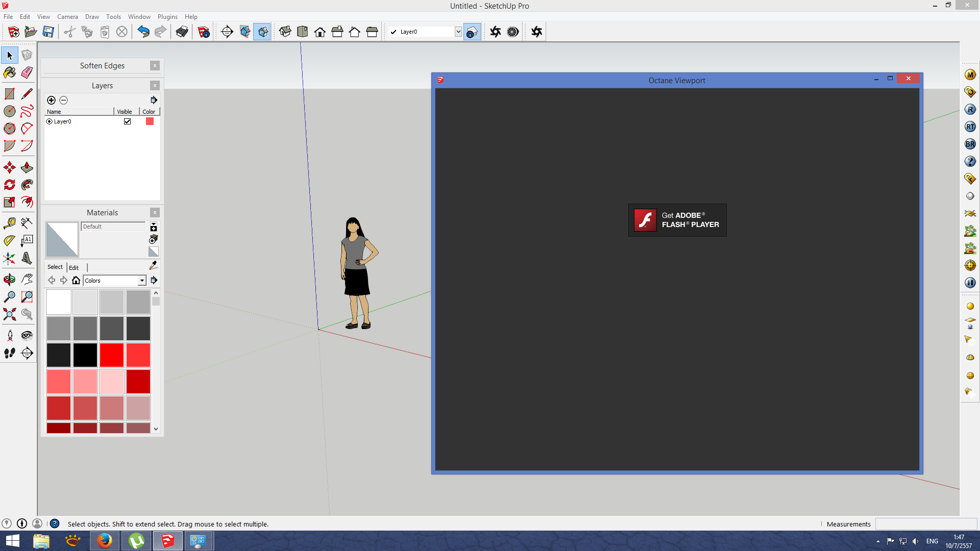Open the Layer0 dropdown in the toolbar

tap(458, 32)
